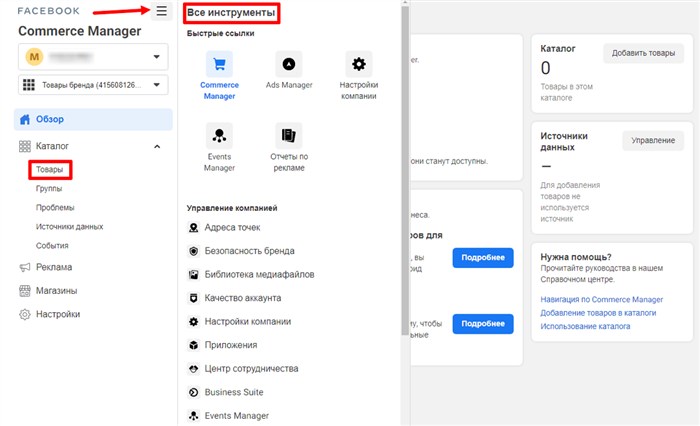The height and width of the screenshot is (426, 700).
Task: Open Навигация по Commerce Manager help link
Action: coord(601,300)
